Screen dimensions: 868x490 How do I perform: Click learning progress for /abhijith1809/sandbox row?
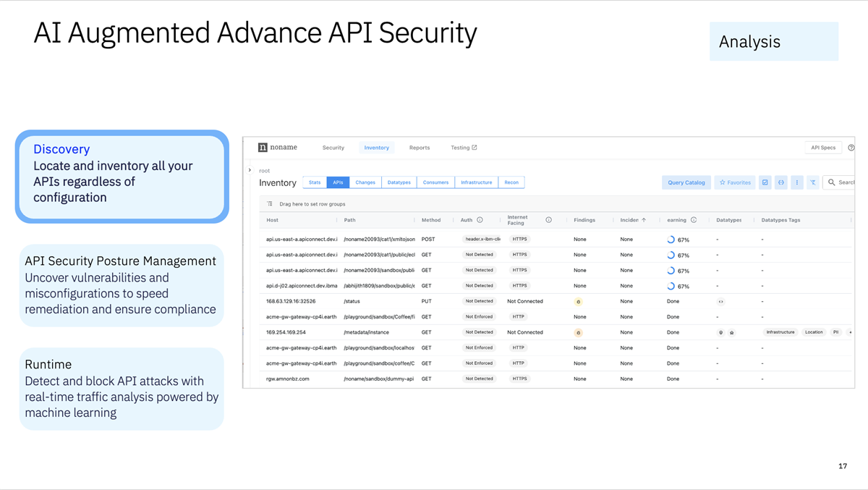coord(678,286)
